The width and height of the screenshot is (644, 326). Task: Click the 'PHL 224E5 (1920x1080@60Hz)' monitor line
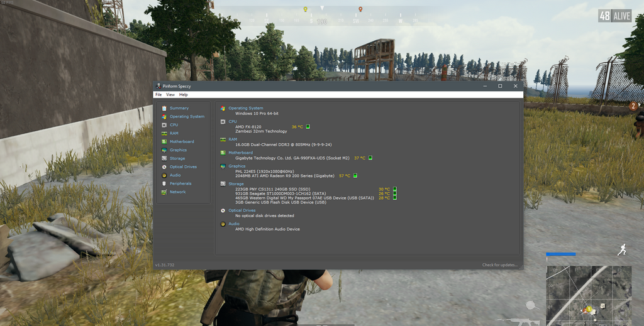click(265, 171)
